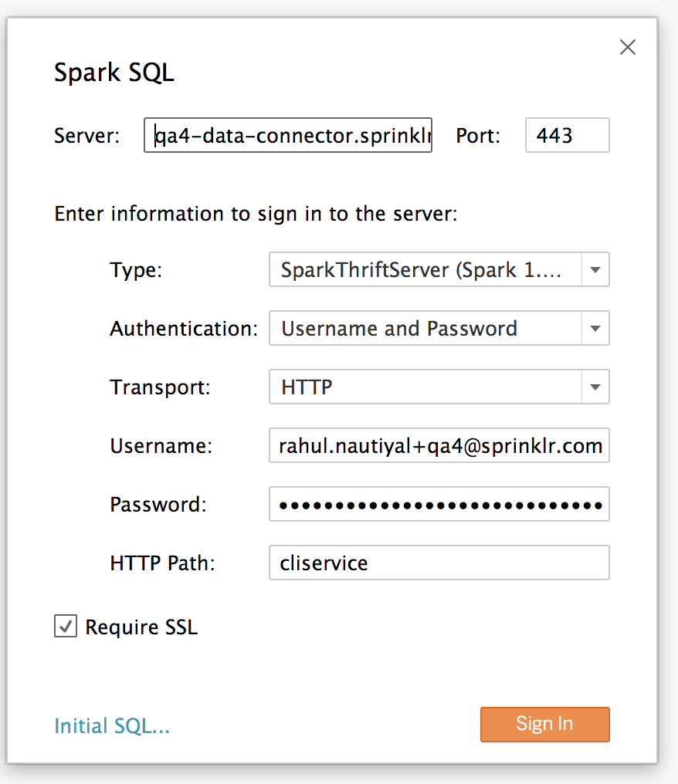Toggle the Require SSL checkbox
The height and width of the screenshot is (784, 678).
click(x=66, y=626)
